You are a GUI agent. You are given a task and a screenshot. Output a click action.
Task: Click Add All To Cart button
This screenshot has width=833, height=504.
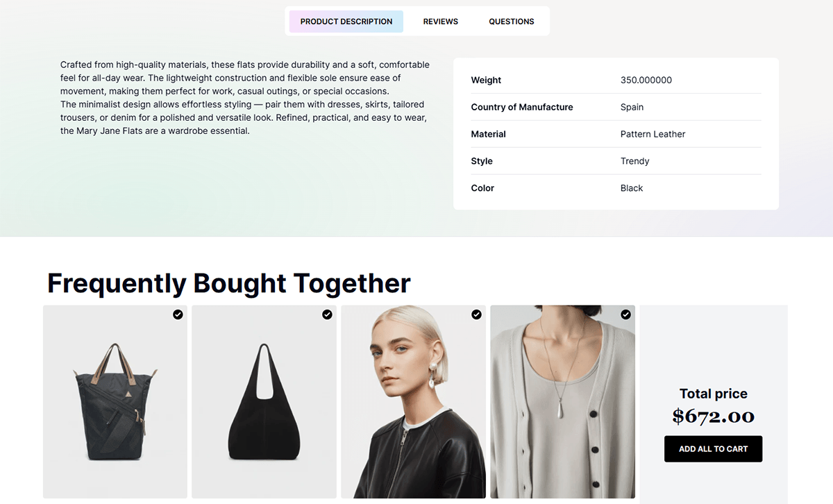tap(713, 449)
